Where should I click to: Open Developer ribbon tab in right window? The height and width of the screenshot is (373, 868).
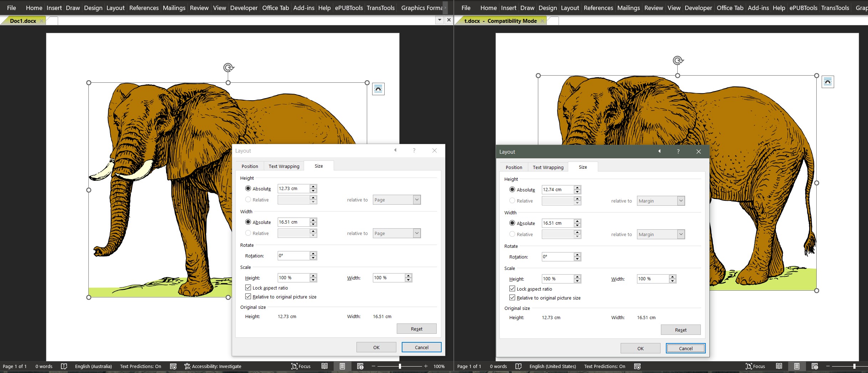(x=698, y=7)
